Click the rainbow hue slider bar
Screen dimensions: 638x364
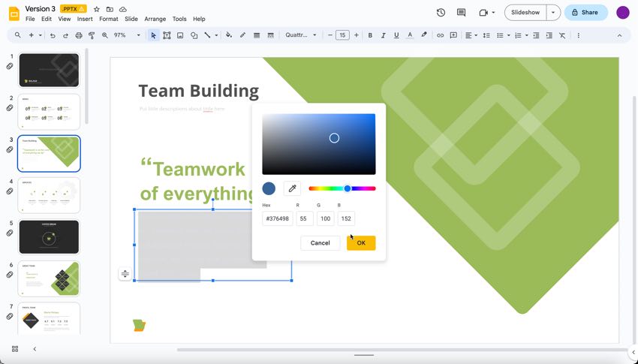click(342, 188)
